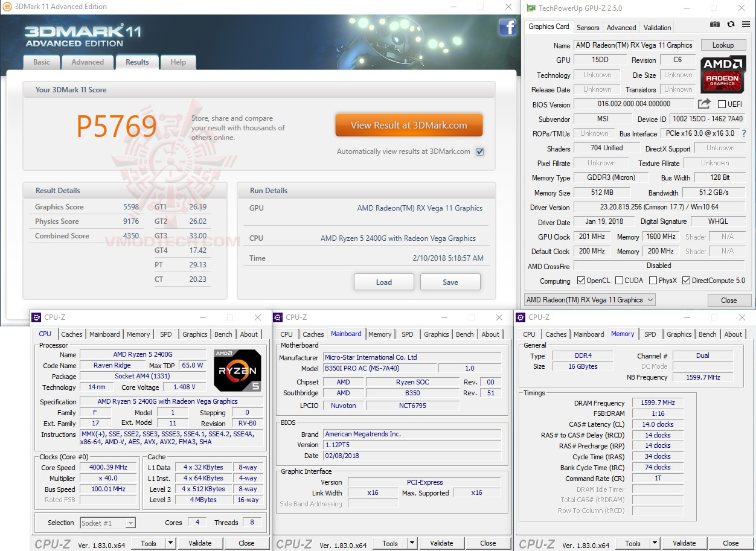Open the GPU-Z hamburger menu

pyautogui.click(x=745, y=25)
